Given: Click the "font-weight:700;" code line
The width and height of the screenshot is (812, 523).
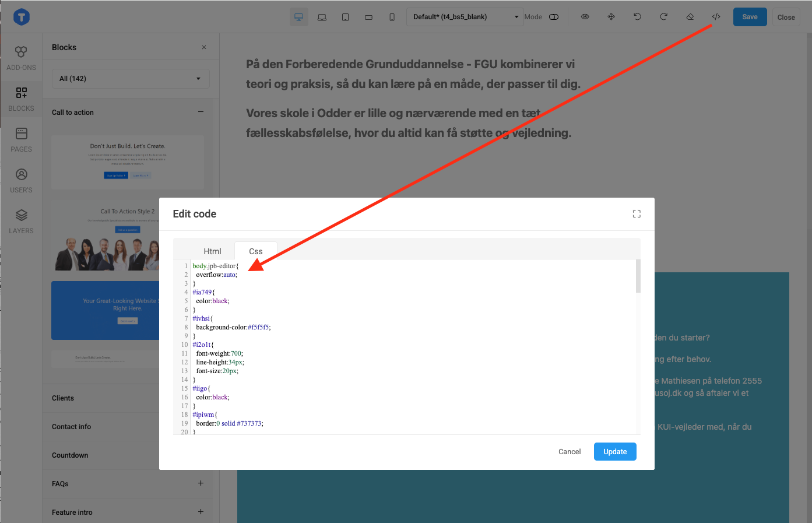Looking at the screenshot, I should 220,353.
